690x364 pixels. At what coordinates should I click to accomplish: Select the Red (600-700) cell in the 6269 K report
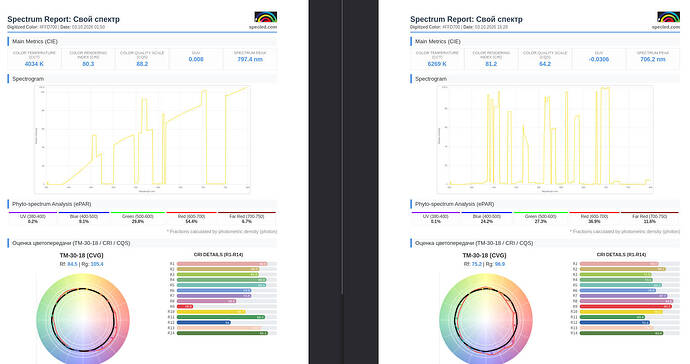click(x=595, y=218)
